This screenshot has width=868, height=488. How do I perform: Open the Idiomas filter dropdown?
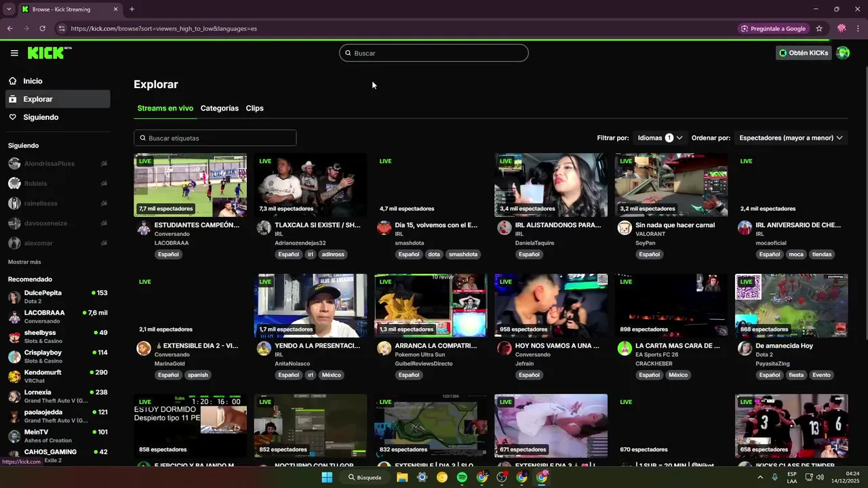click(660, 138)
